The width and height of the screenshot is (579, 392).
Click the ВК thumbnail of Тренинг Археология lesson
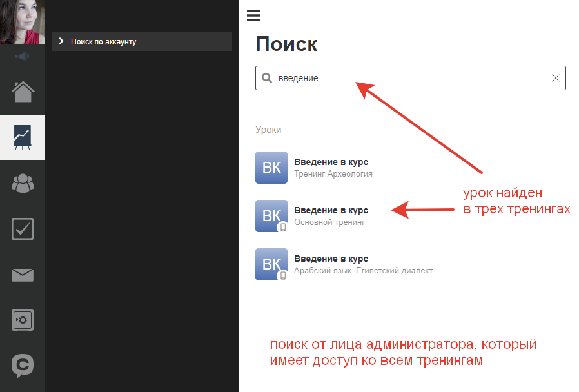271,168
